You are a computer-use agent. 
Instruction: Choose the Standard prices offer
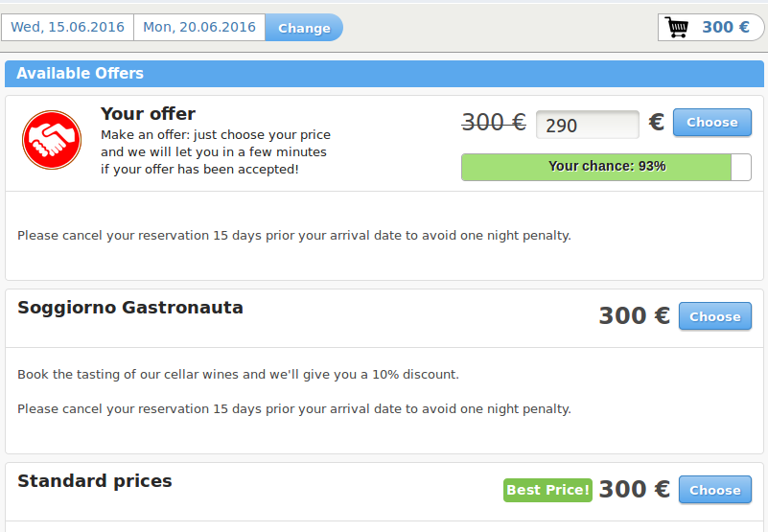[715, 490]
